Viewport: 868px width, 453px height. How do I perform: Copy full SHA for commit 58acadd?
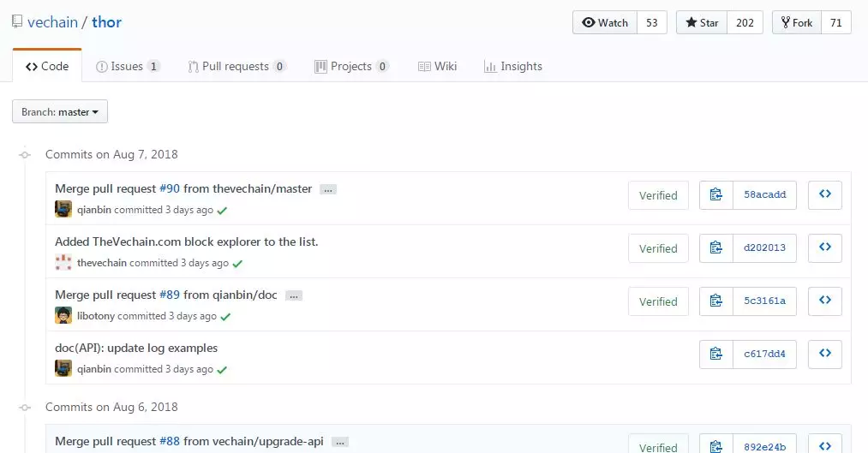(715, 194)
